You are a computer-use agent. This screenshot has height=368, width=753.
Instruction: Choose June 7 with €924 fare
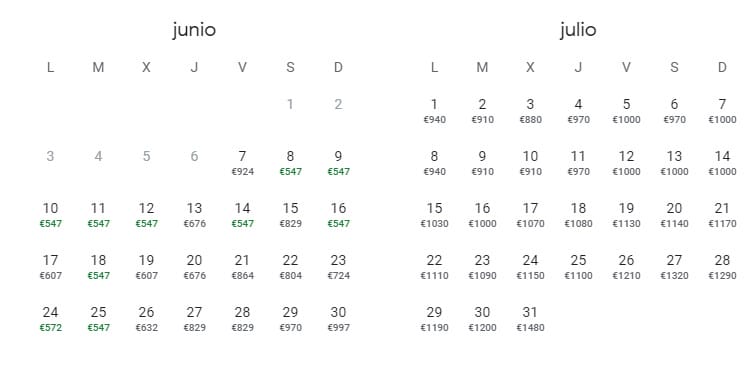point(243,163)
